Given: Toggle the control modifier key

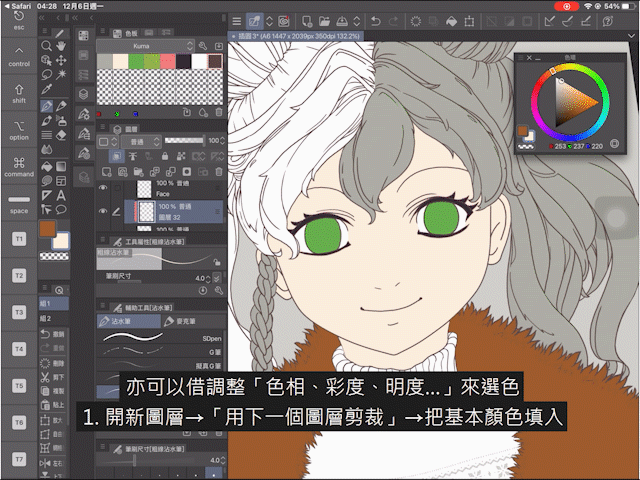Looking at the screenshot, I should 19,57.
